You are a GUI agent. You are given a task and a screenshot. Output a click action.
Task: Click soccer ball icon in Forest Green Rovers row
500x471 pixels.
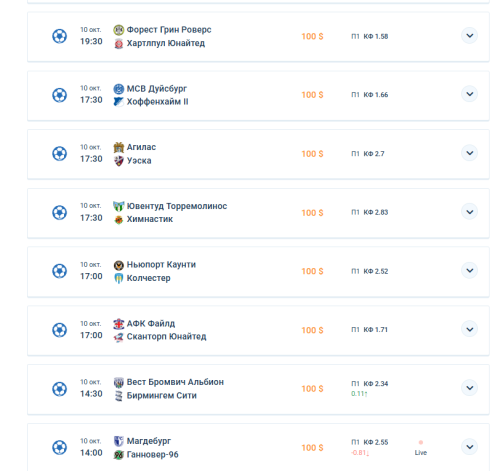tap(60, 36)
